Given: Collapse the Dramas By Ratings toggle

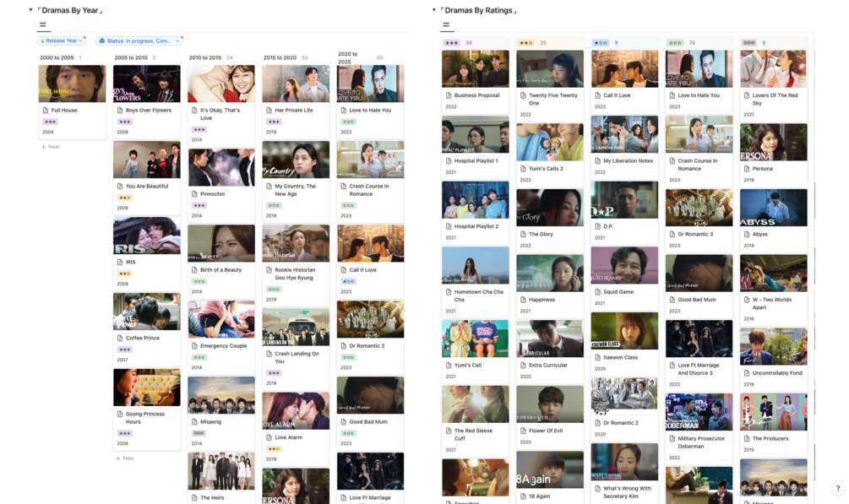Looking at the screenshot, I should tap(433, 10).
